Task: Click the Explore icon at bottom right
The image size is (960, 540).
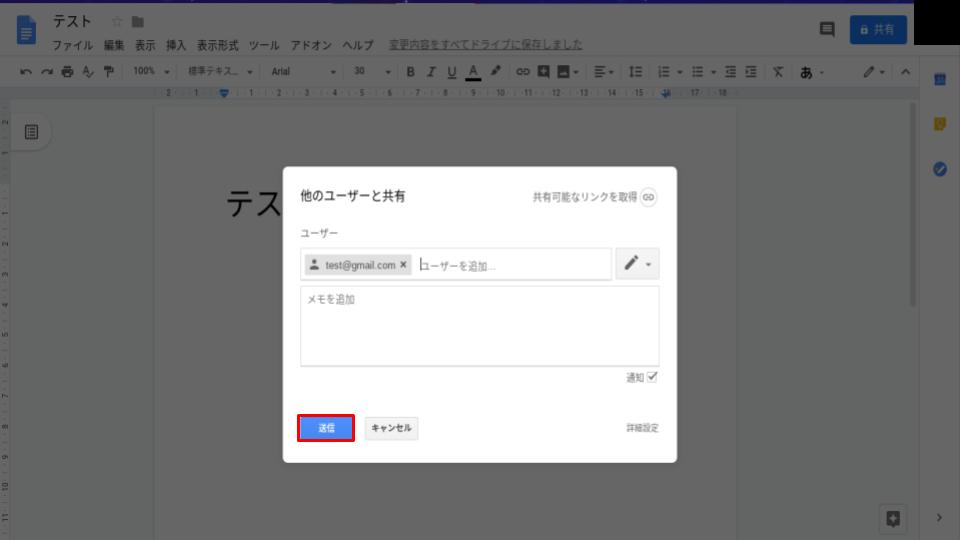Action: coord(893,519)
